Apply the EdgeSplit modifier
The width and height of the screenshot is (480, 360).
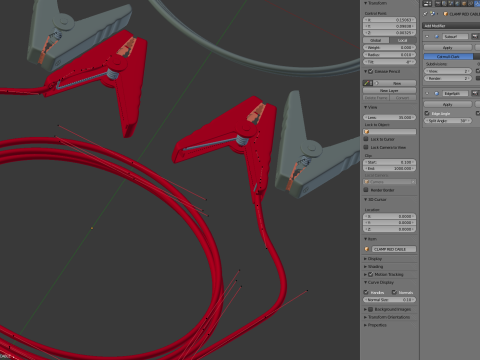tap(448, 104)
